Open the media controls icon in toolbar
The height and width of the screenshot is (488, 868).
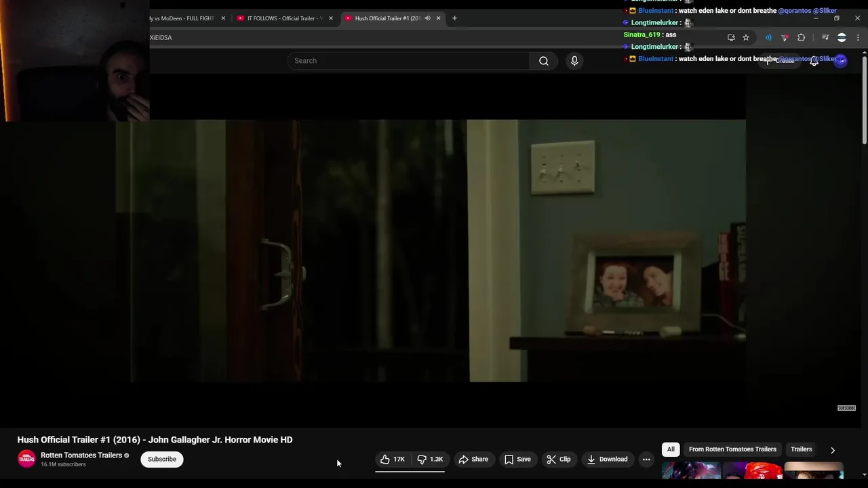point(825,37)
